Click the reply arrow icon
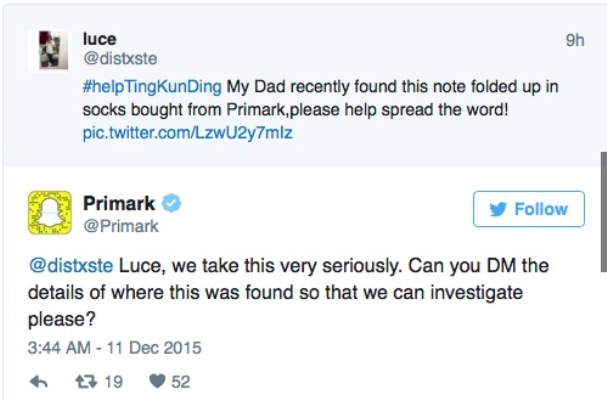This screenshot has width=607, height=400. coord(41,381)
